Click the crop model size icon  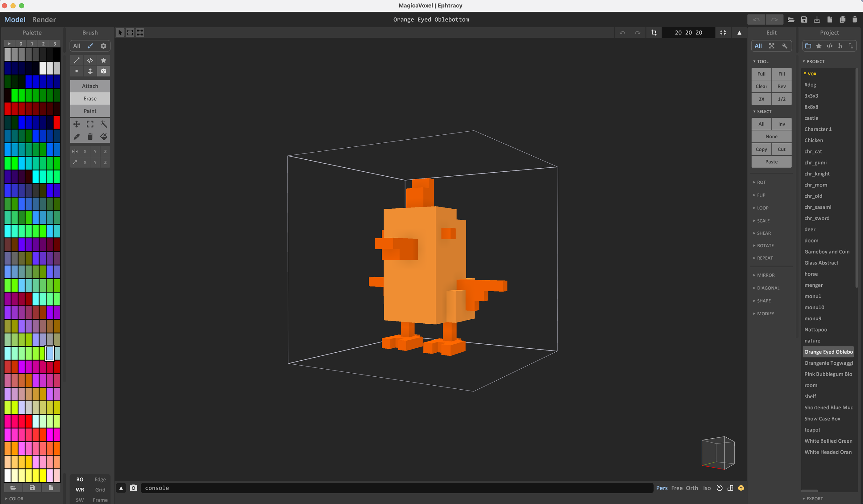pyautogui.click(x=654, y=32)
